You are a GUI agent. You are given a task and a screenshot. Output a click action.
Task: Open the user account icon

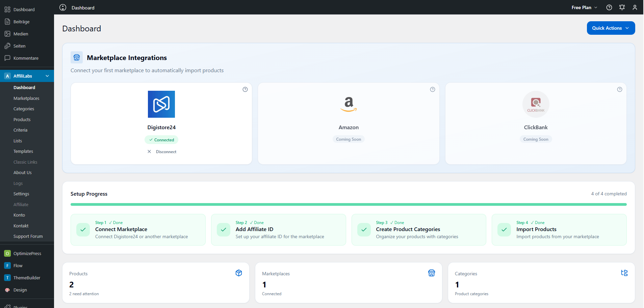click(635, 7)
